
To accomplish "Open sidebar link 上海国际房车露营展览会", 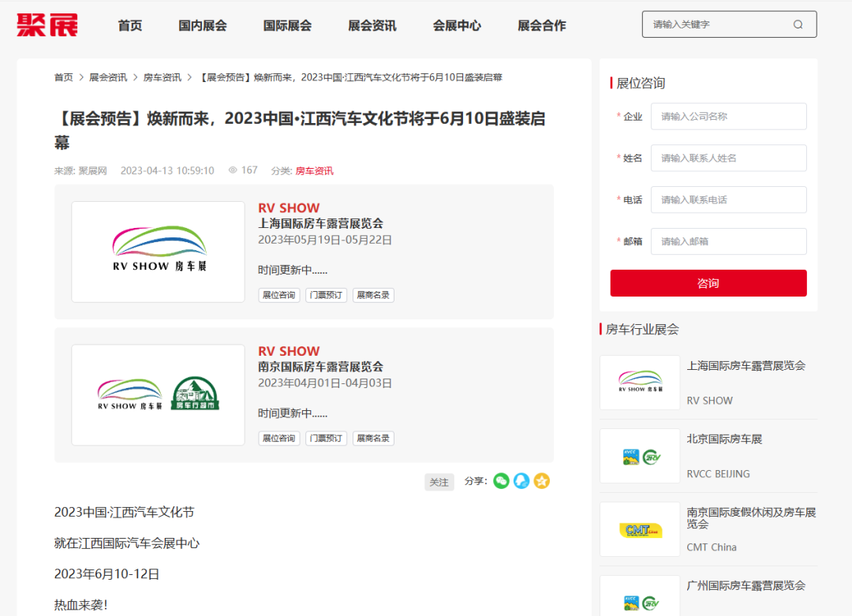I will 746,366.
